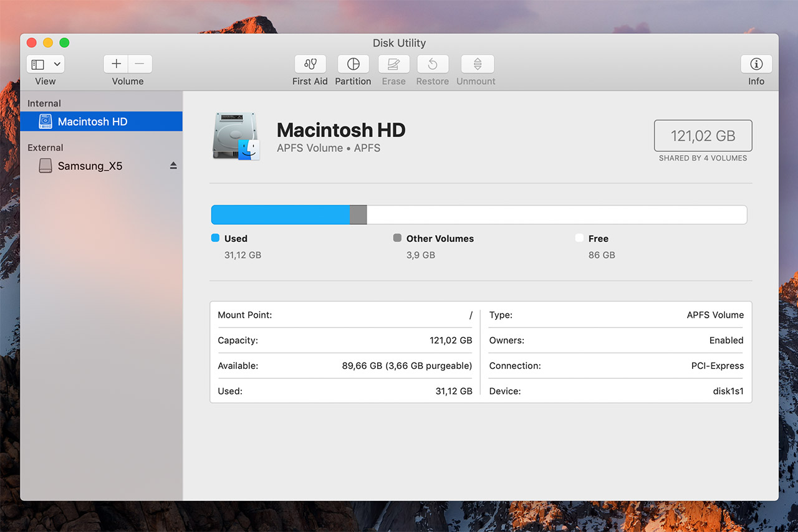
Task: Click the Available value 89,66 GB
Action: pos(407,366)
